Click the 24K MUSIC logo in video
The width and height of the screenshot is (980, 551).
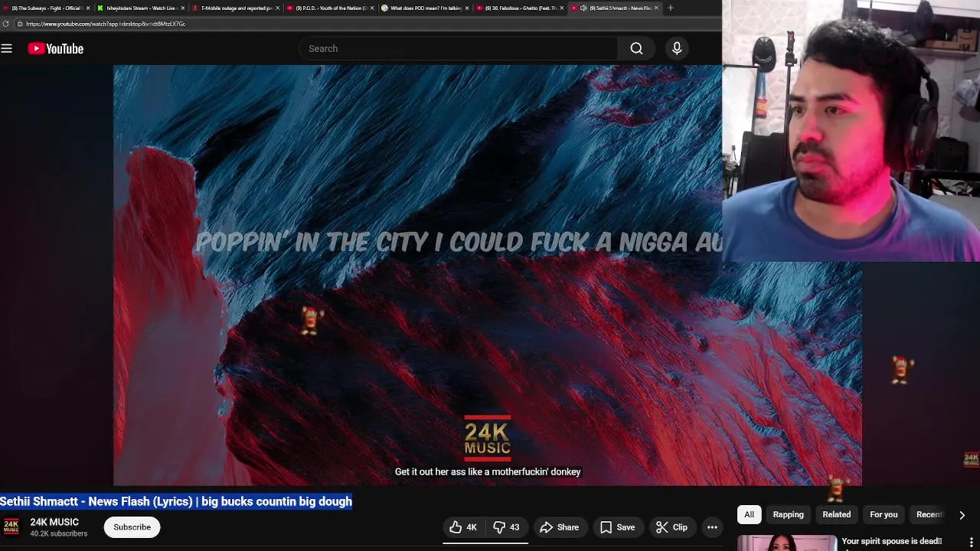click(x=487, y=439)
